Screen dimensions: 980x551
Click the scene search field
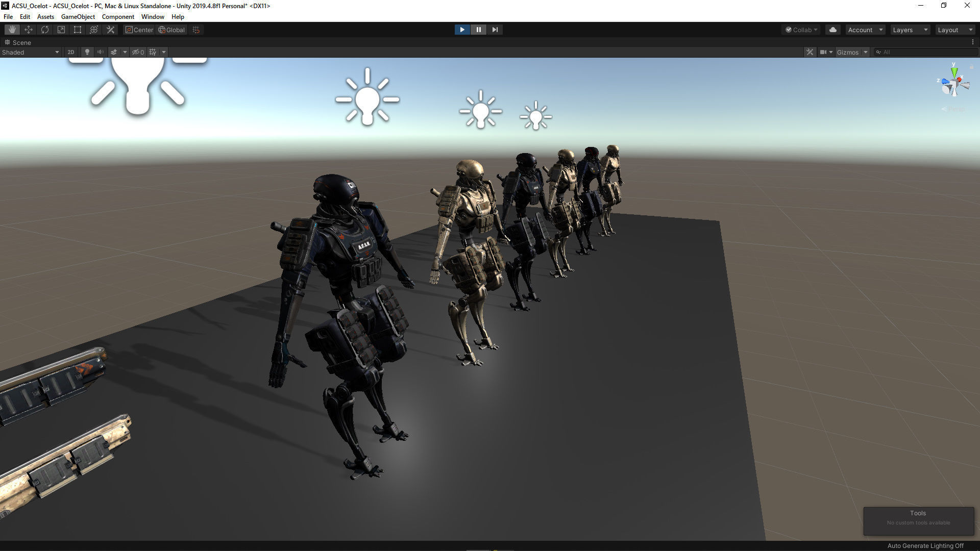pyautogui.click(x=926, y=52)
